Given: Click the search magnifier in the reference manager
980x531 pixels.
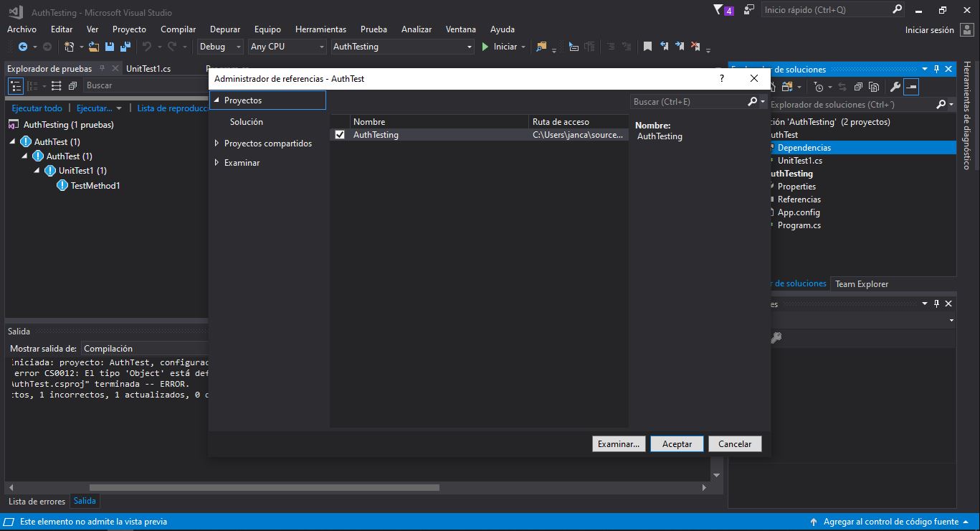Looking at the screenshot, I should pyautogui.click(x=753, y=102).
